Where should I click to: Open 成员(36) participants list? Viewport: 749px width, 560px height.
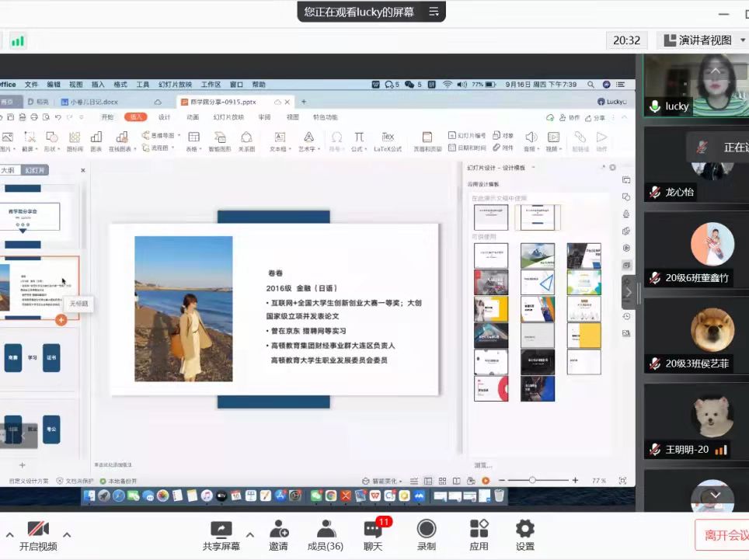(x=325, y=535)
